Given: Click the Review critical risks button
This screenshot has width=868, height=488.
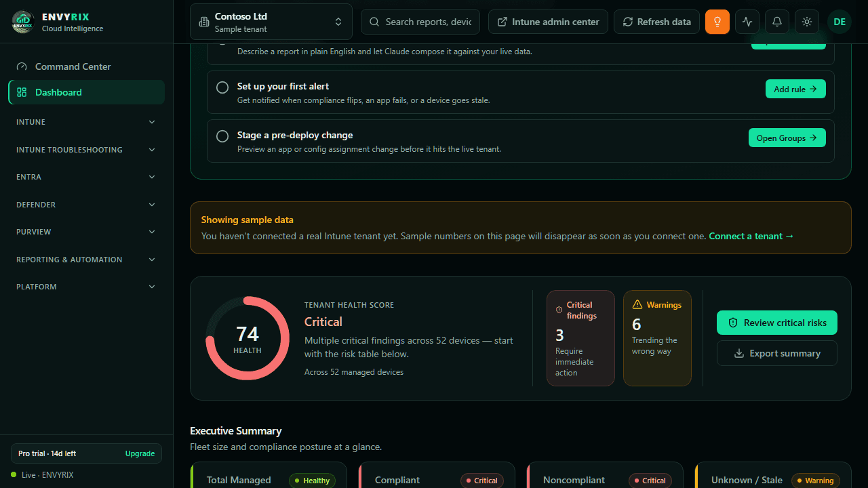Looking at the screenshot, I should pyautogui.click(x=777, y=323).
